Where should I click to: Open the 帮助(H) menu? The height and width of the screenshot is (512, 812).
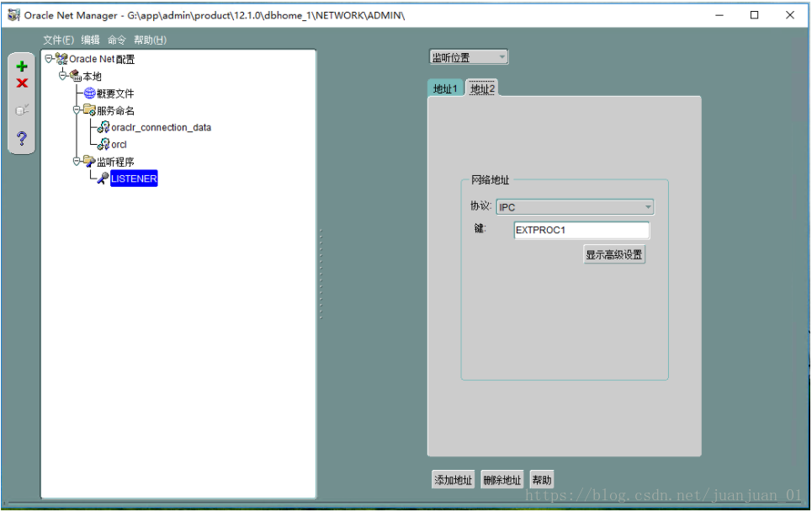tap(150, 40)
